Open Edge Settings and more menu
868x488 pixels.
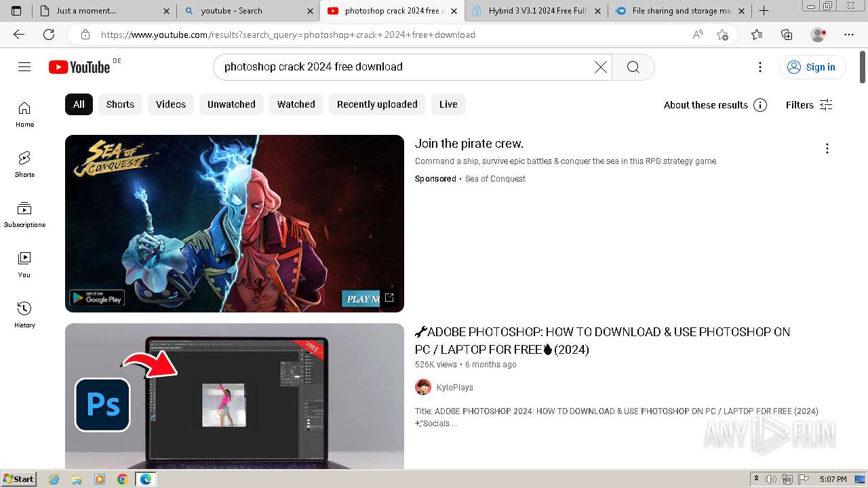849,35
